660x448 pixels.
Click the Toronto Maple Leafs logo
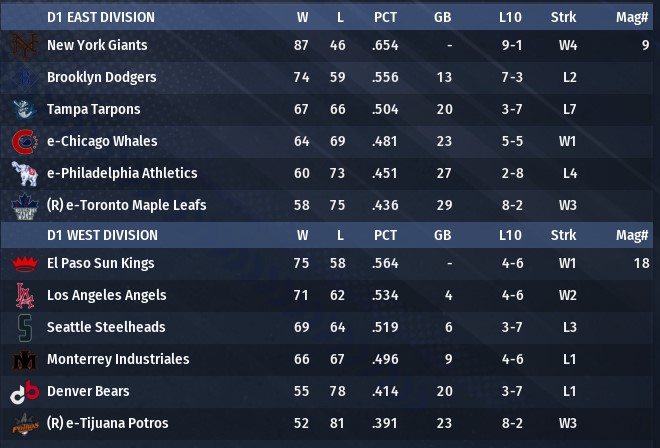pos(23,206)
